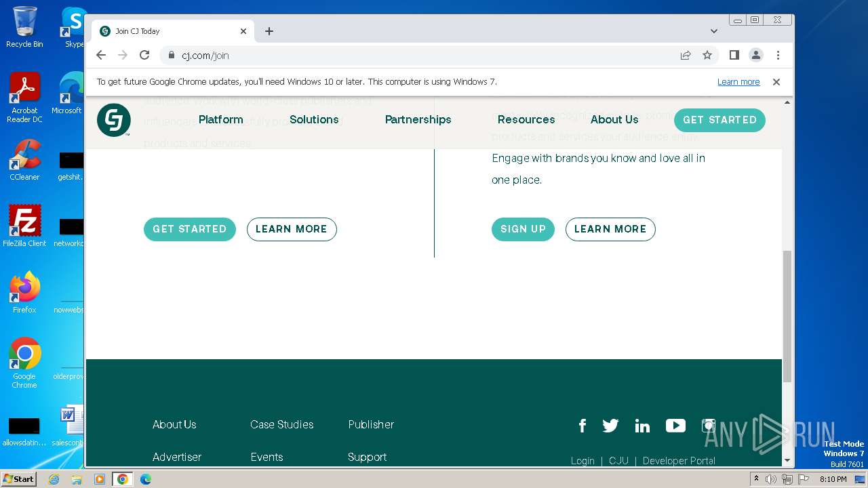This screenshot has height=488, width=868.
Task: Open the Solutions menu in header
Action: (x=314, y=119)
